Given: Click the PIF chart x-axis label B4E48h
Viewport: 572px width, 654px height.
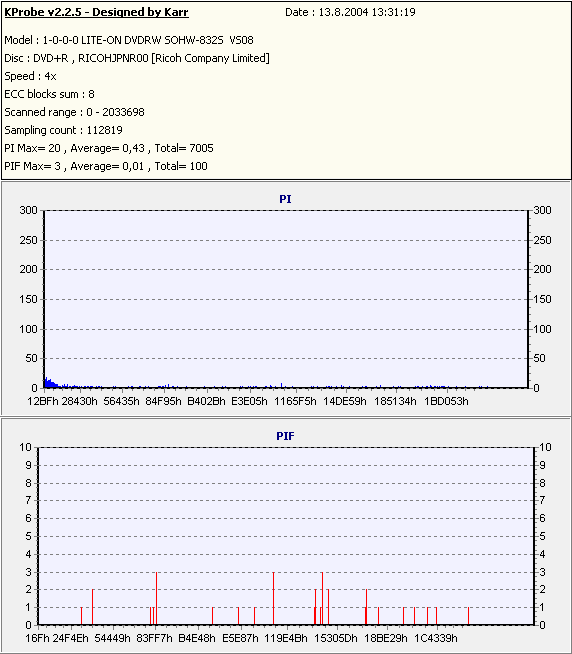Looking at the screenshot, I should (197, 638).
